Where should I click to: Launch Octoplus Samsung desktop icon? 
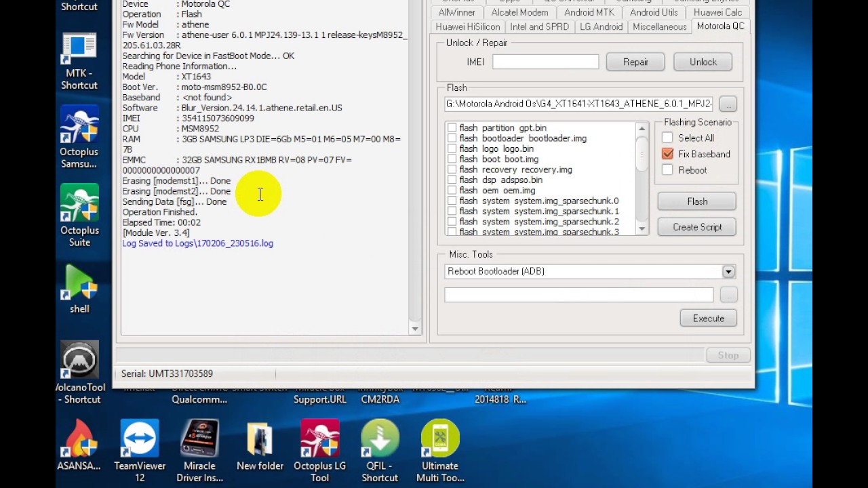coord(79,138)
